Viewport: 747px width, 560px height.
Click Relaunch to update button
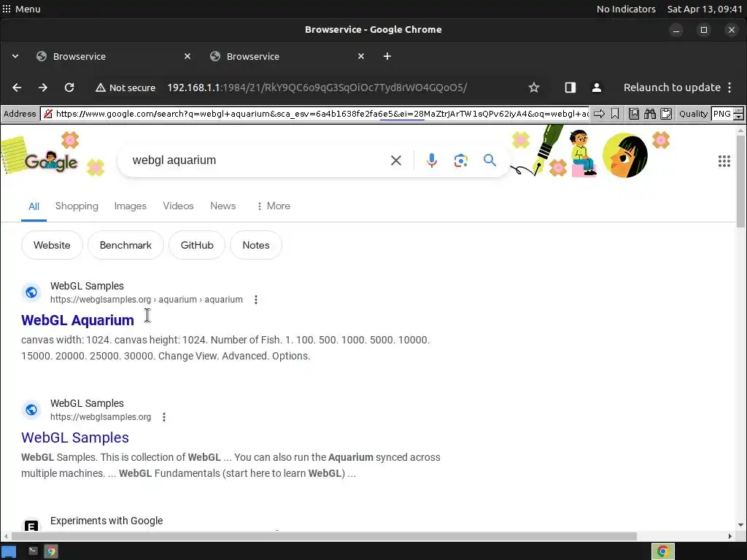tap(672, 87)
